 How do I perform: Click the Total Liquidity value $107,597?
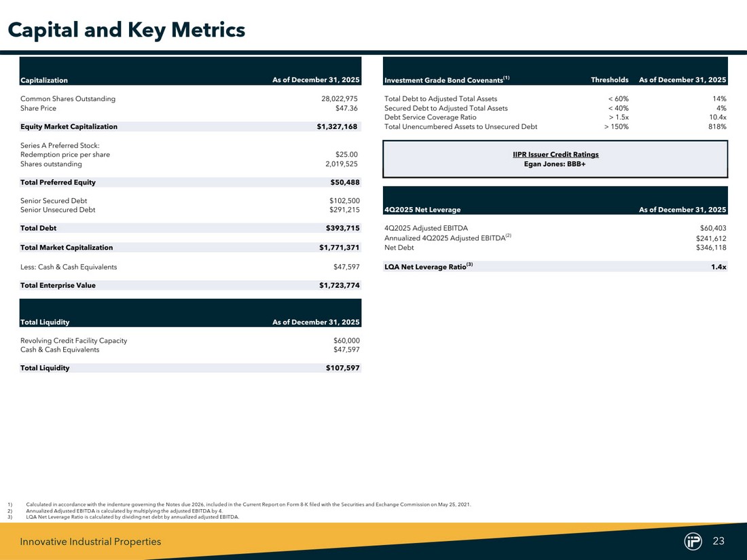click(342, 369)
